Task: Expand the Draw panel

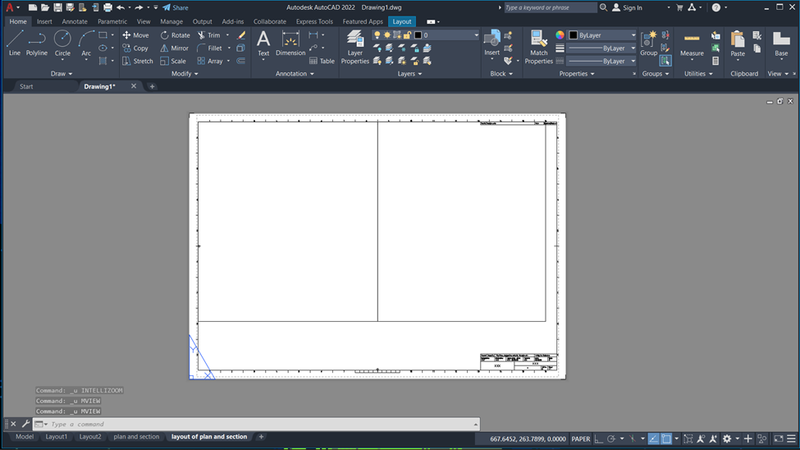Action: click(x=61, y=73)
